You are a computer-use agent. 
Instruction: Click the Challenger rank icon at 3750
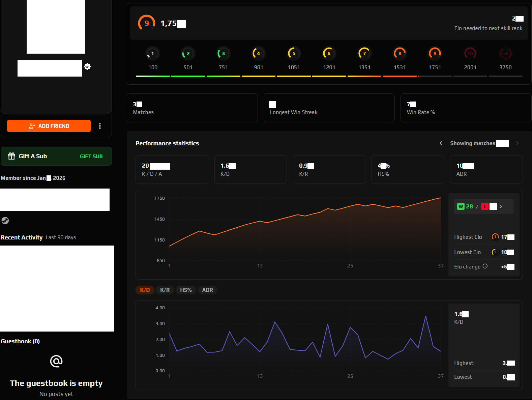[x=505, y=53]
